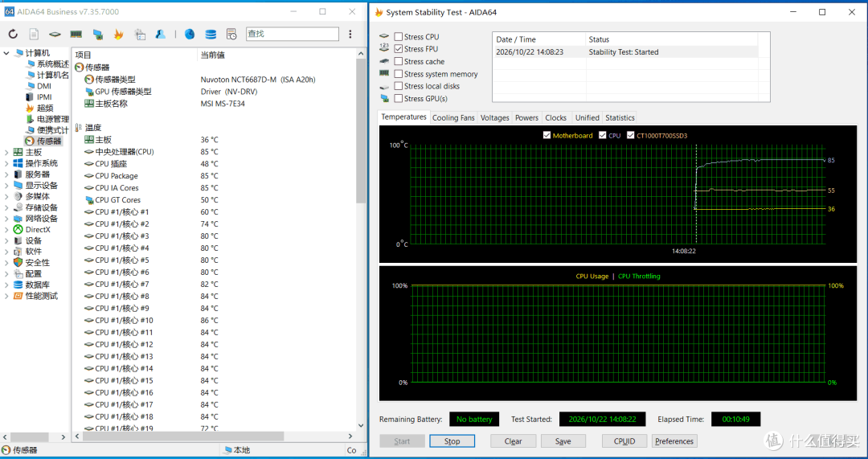Switch to the Unified tab

(x=587, y=117)
